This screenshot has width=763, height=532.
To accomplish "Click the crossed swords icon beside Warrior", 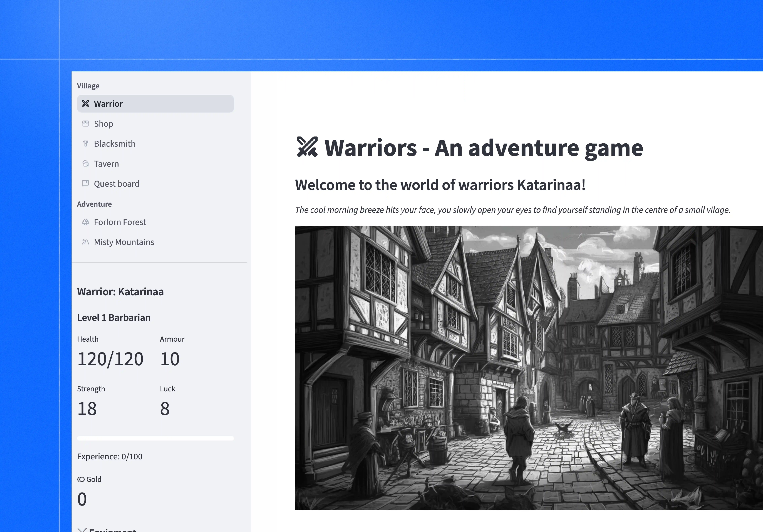I will click(x=85, y=104).
